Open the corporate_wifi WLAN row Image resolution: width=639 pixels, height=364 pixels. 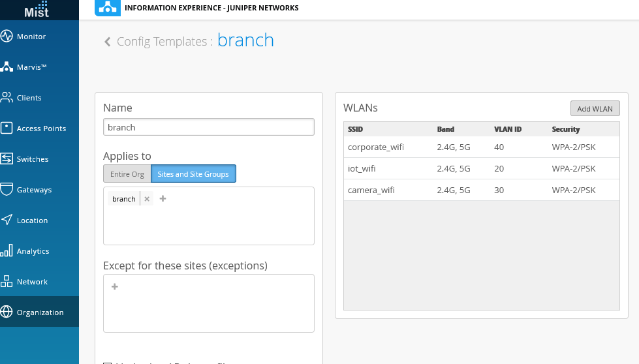376,147
